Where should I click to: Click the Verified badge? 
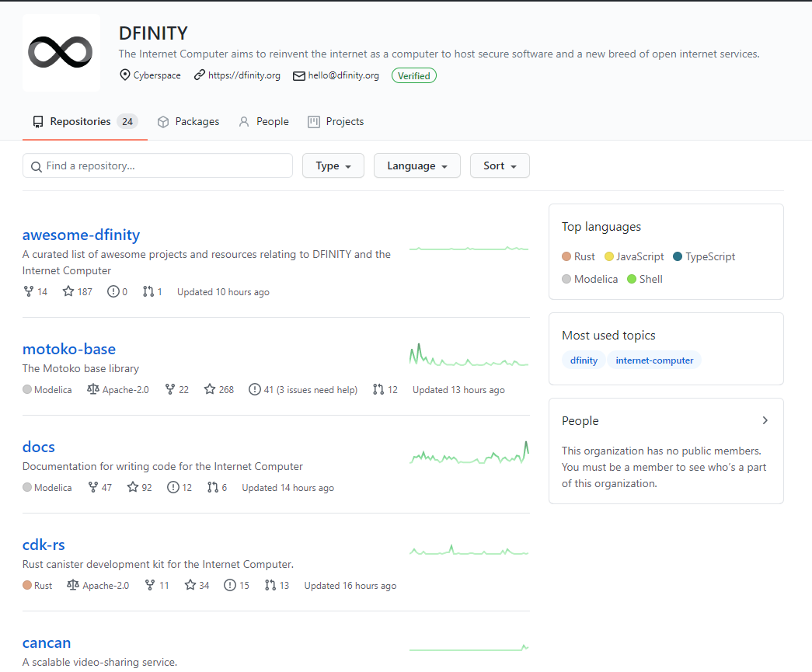pyautogui.click(x=413, y=75)
